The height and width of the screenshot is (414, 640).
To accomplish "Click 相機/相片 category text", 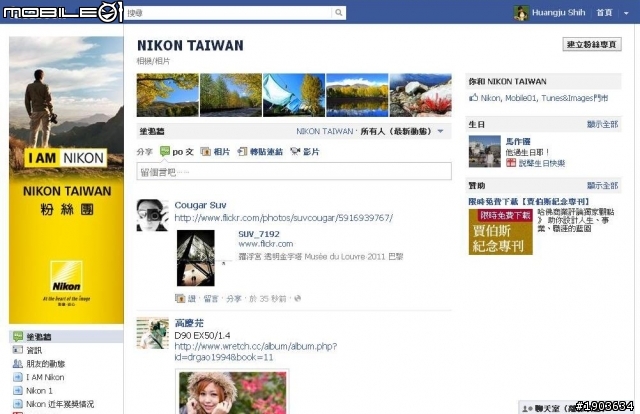I will 153,61.
